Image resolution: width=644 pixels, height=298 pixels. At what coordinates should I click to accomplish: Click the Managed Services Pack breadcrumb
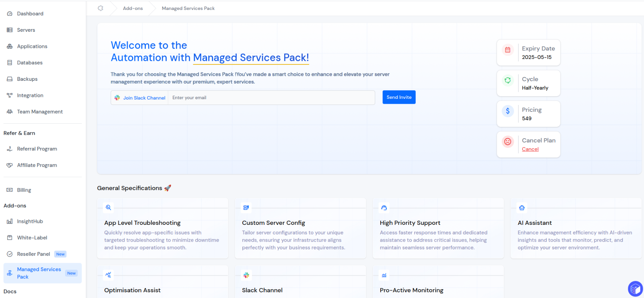[x=188, y=8]
